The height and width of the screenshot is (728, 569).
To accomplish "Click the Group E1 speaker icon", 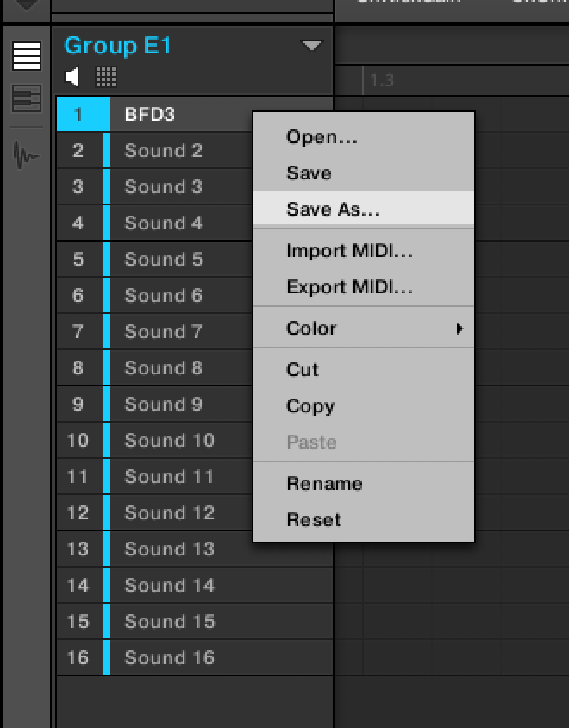I will pyautogui.click(x=73, y=78).
